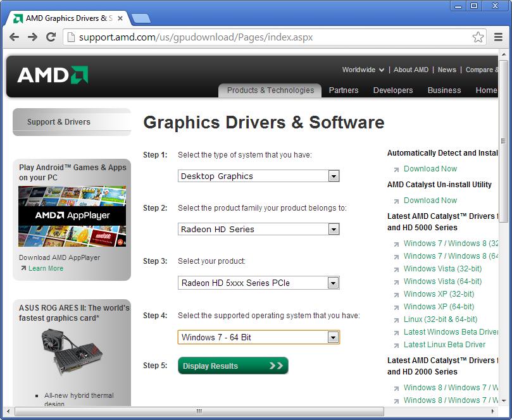Click Learn More under AMD AppPlayer
The width and height of the screenshot is (512, 420).
tap(46, 268)
